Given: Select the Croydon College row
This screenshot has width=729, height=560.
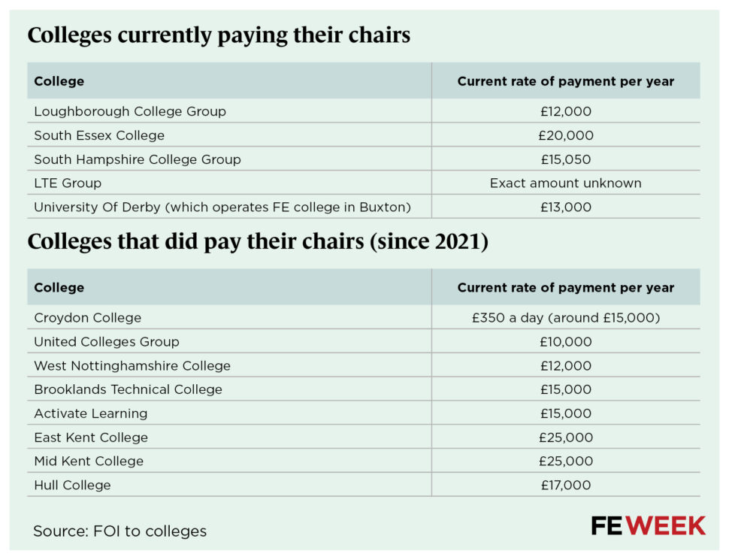Looking at the screenshot, I should [88, 318].
